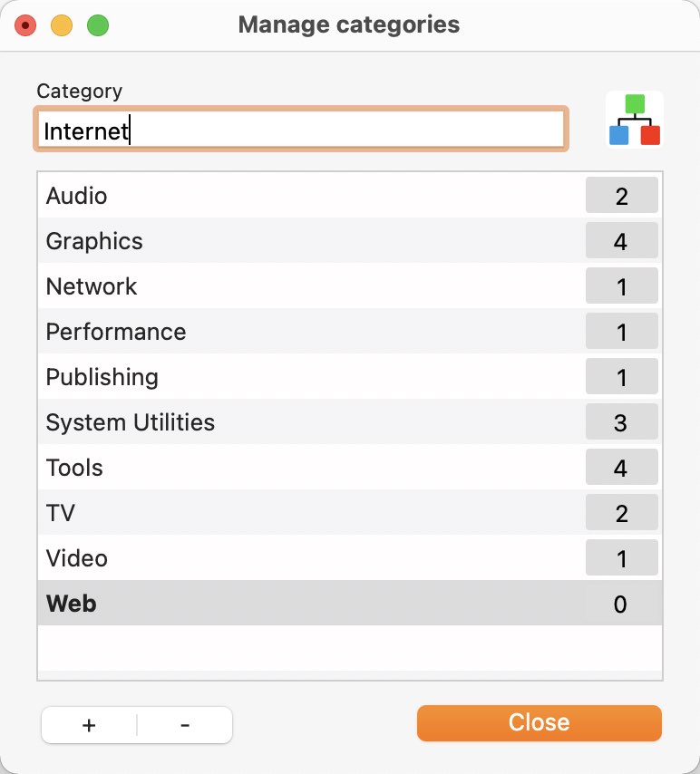Add a new category with plus button
The image size is (700, 774).
point(89,725)
